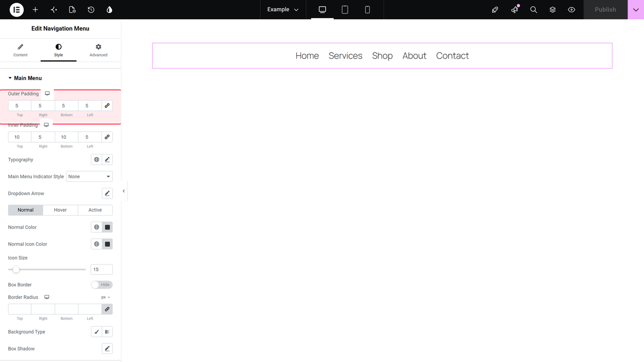
Task: Click Border Radius Top field
Action: pyautogui.click(x=19, y=309)
